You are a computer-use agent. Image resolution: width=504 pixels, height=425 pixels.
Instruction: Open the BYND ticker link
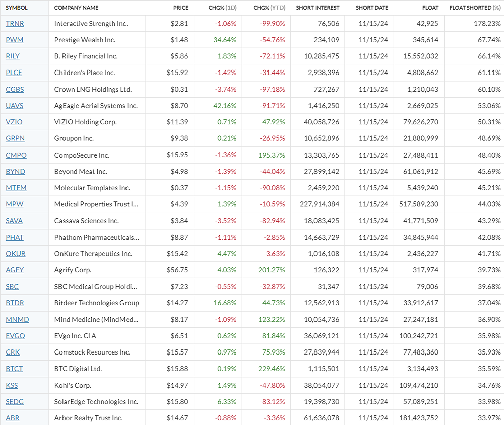click(15, 171)
